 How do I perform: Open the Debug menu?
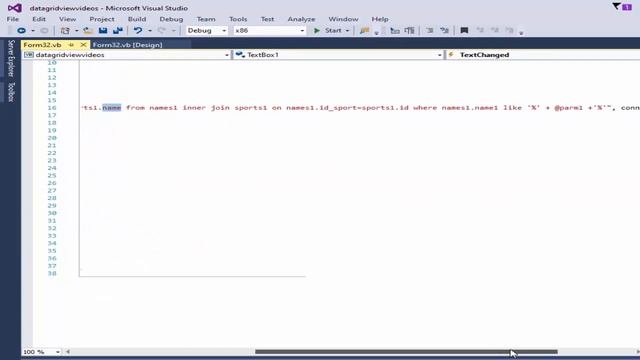click(171, 19)
